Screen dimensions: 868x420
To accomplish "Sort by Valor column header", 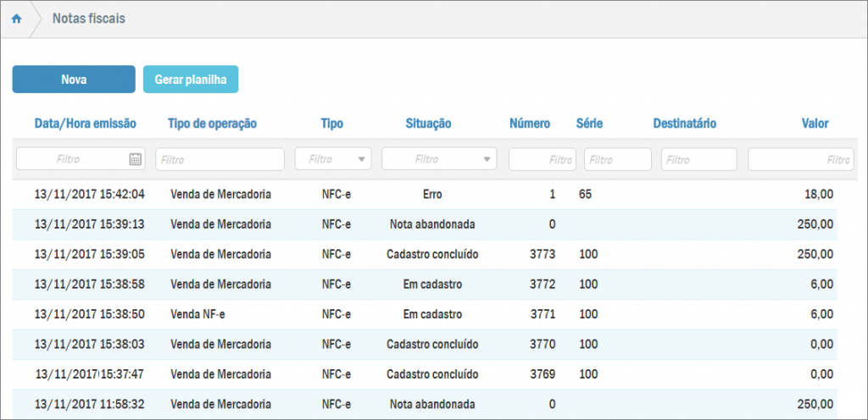I will 815,124.
